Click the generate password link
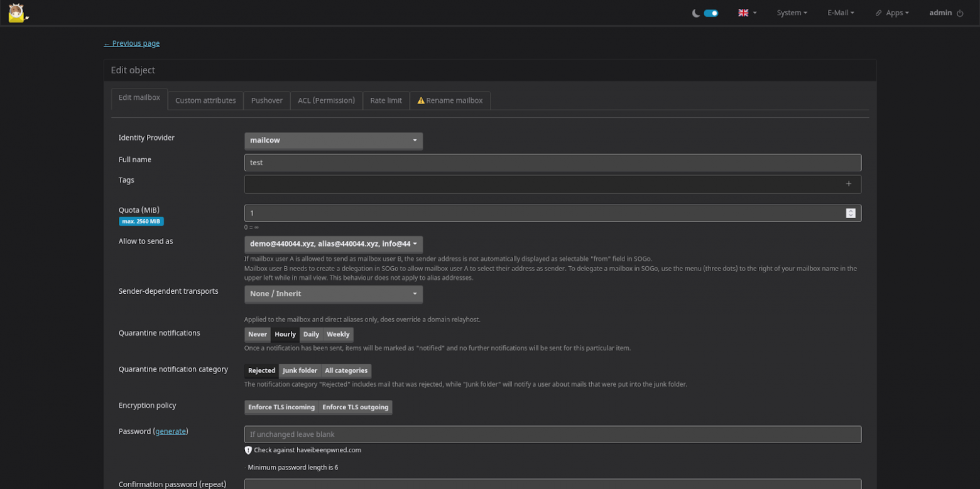 [x=170, y=431]
